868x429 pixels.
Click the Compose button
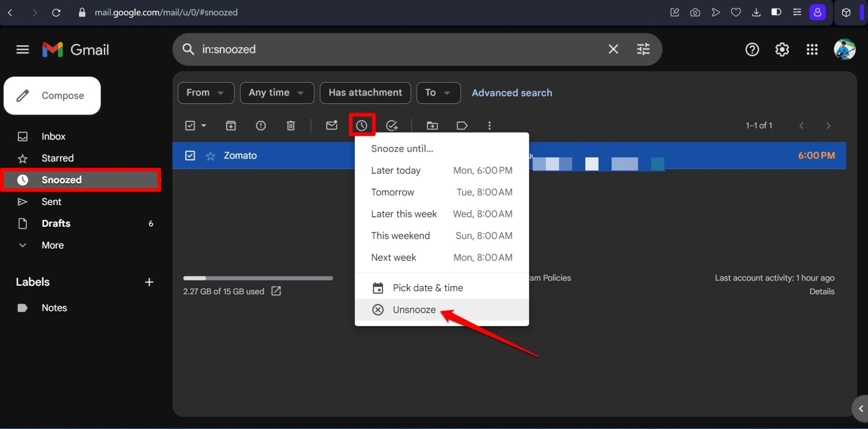tap(52, 96)
